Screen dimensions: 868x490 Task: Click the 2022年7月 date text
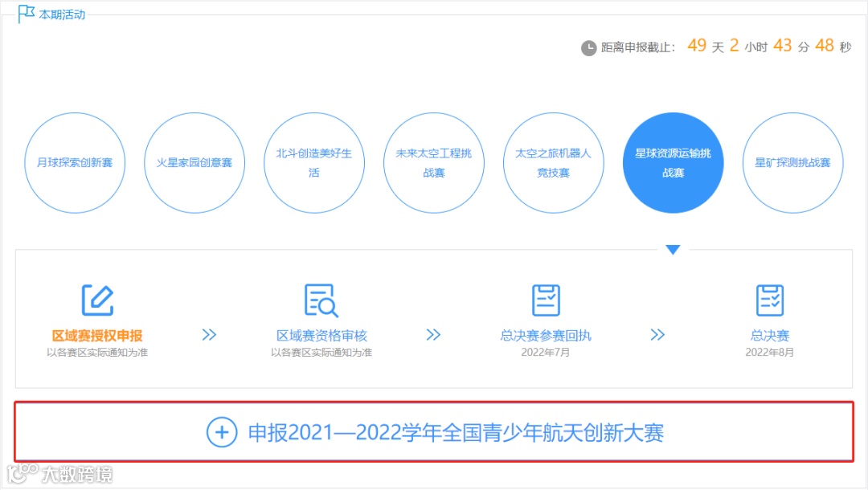(545, 353)
